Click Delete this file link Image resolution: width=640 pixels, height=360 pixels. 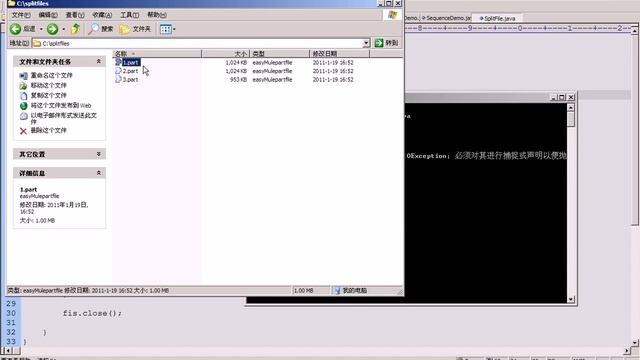coord(49,131)
